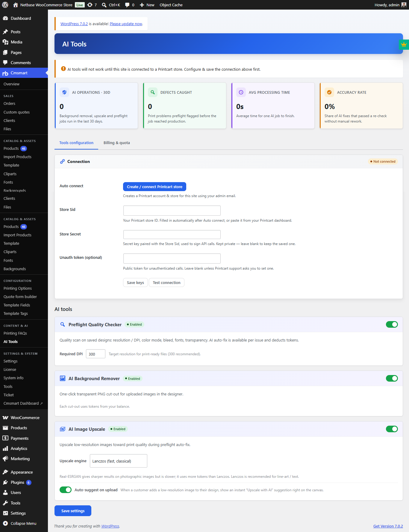Collapse the admin menu with Collapse Menu
The width and height of the screenshot is (409, 532).
(x=24, y=523)
